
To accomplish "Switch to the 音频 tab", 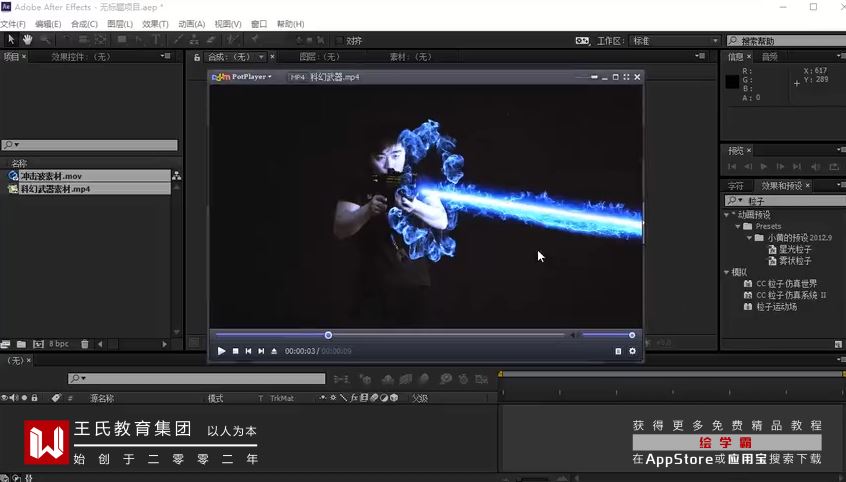I will pyautogui.click(x=769, y=57).
